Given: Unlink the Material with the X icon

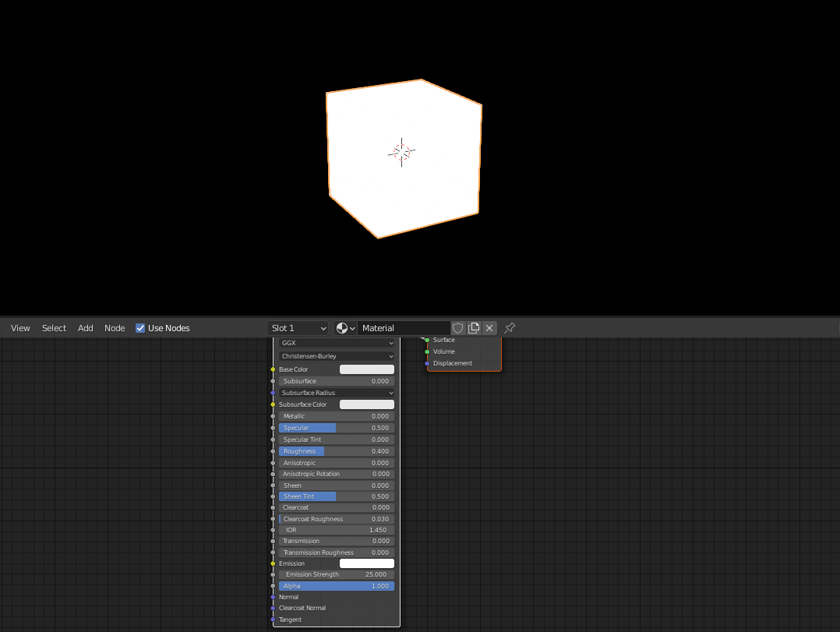Looking at the screenshot, I should (489, 328).
